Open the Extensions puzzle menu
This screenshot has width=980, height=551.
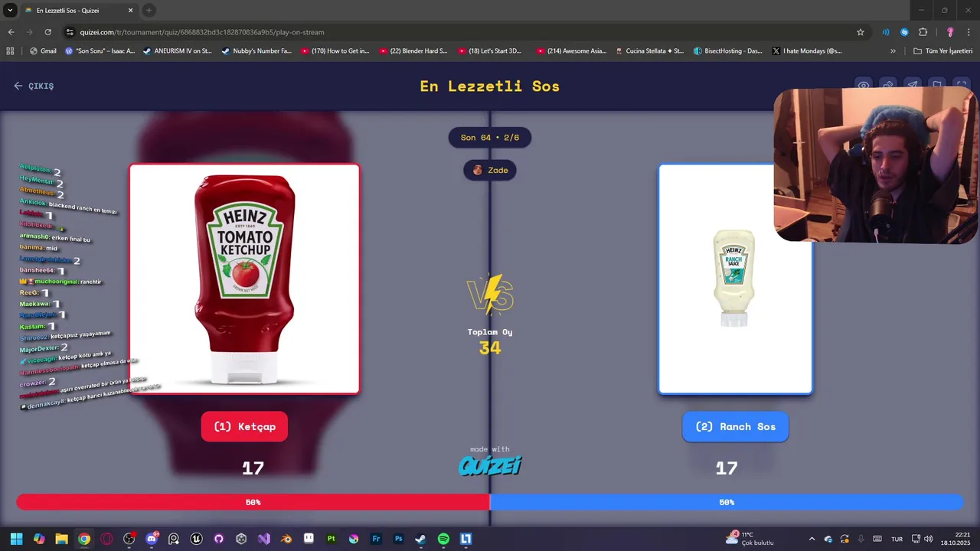click(923, 32)
